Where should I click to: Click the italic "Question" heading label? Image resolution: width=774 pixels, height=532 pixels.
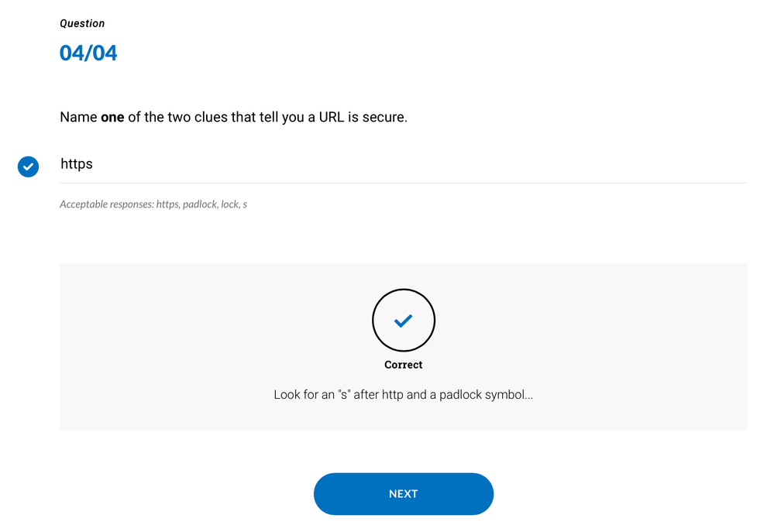point(82,23)
